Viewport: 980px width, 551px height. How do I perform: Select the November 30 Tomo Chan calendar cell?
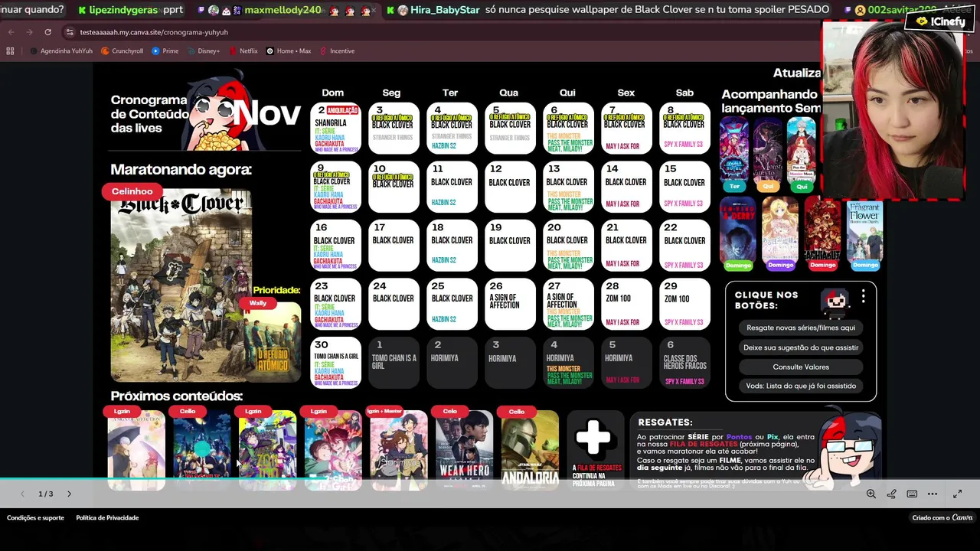[x=335, y=363]
